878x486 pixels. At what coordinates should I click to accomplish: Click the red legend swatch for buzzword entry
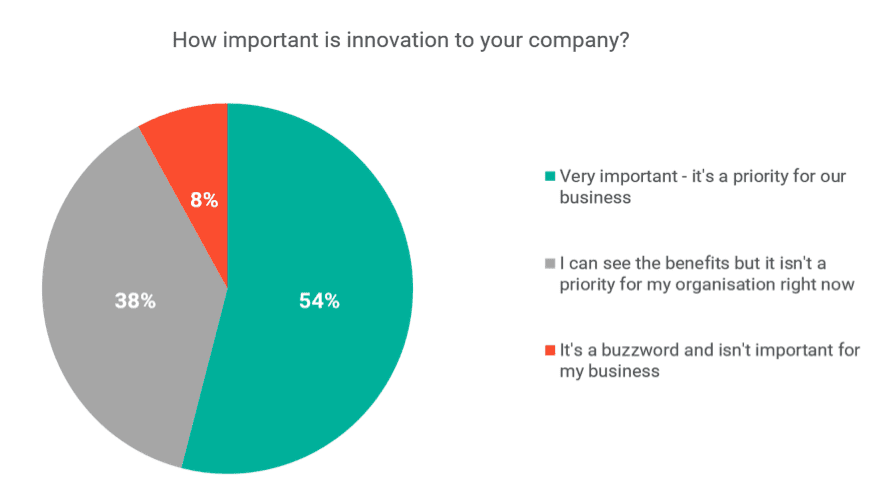pos(549,350)
